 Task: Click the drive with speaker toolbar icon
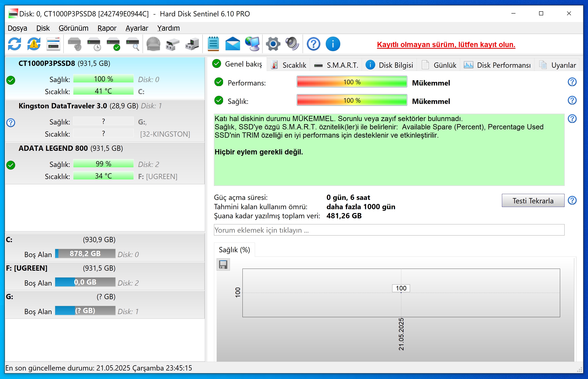tap(75, 44)
